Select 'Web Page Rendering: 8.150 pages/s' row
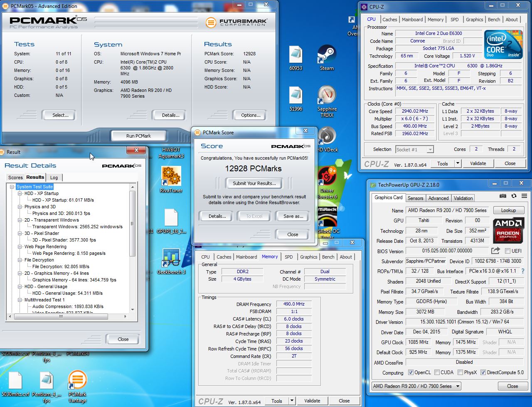 coord(69,253)
